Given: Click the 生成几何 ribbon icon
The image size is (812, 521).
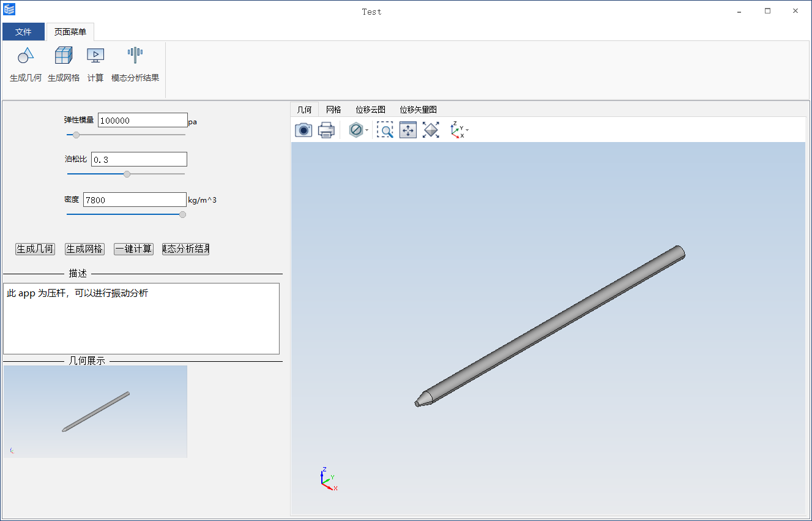Looking at the screenshot, I should [x=26, y=56].
